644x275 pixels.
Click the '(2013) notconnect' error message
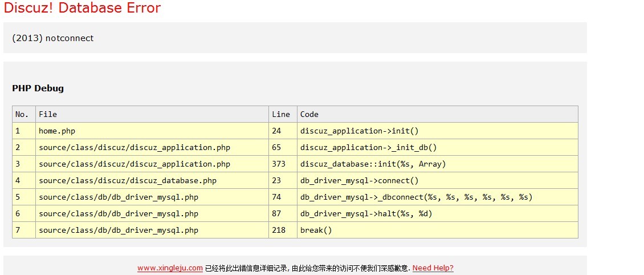[53, 38]
